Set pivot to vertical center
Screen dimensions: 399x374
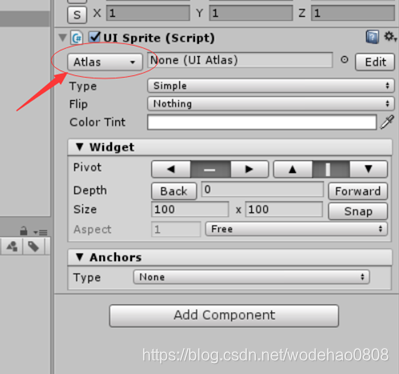point(331,169)
